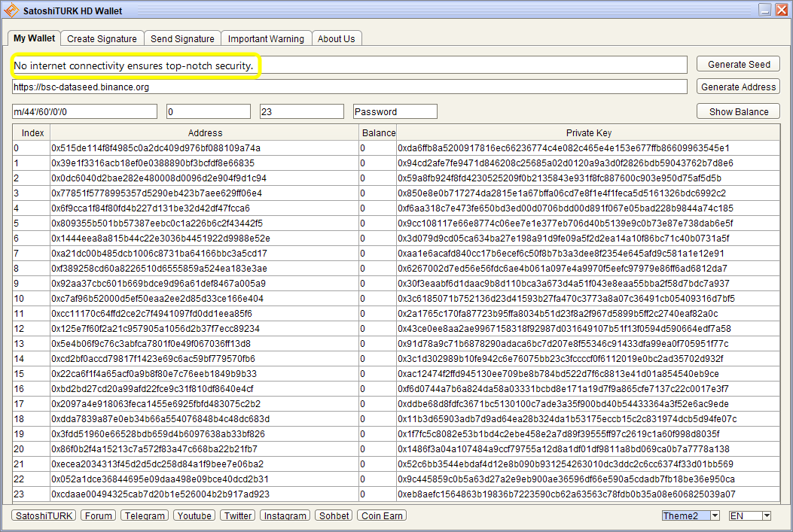Open the Telegram link button

coord(145,516)
